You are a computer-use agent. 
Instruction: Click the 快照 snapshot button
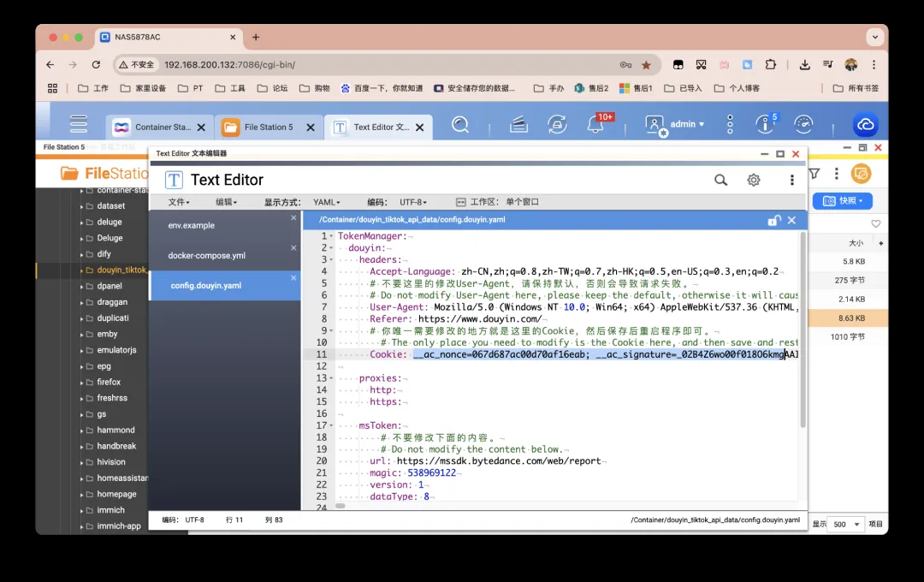pyautogui.click(x=842, y=200)
